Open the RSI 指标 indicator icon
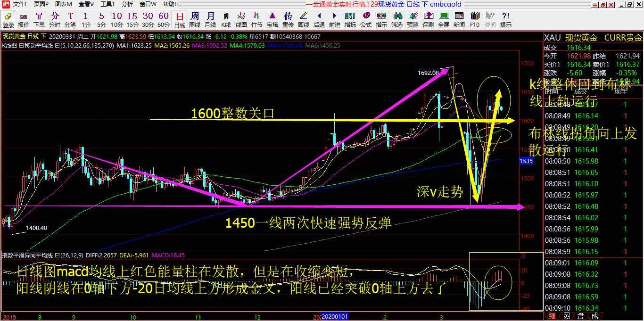The image size is (644, 321). 350,20
